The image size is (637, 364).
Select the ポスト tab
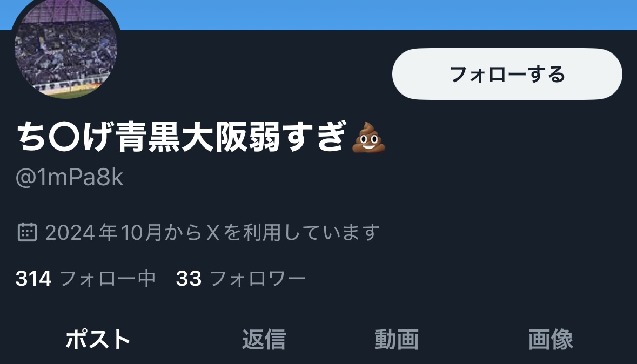point(98,339)
